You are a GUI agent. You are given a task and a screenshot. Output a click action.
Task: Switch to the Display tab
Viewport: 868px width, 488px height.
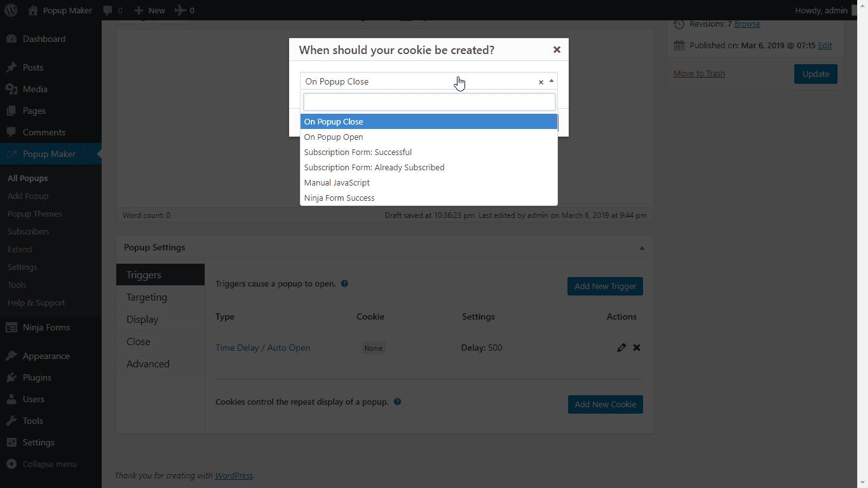pos(160,319)
